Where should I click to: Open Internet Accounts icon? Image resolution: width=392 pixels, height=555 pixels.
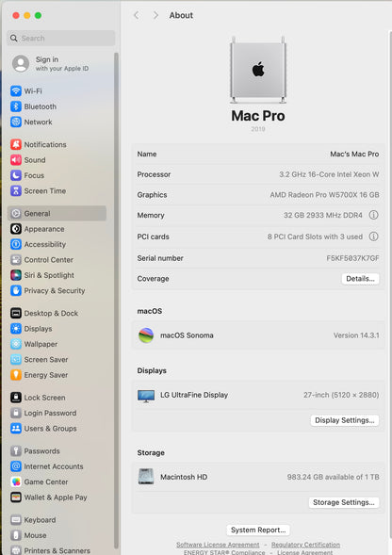(x=16, y=466)
